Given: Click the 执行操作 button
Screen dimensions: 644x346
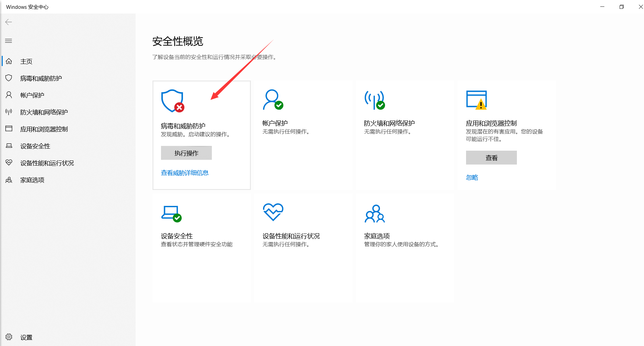Looking at the screenshot, I should coord(186,153).
